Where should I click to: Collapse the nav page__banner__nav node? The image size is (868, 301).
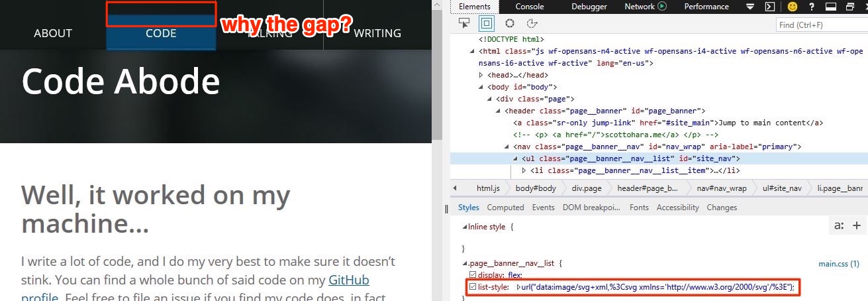tap(507, 147)
